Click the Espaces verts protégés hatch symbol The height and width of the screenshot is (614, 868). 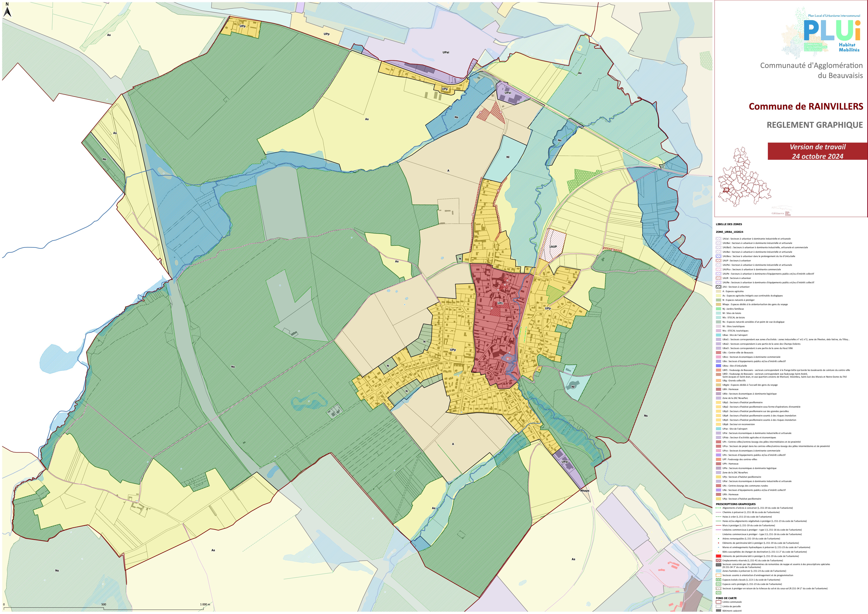point(718,584)
